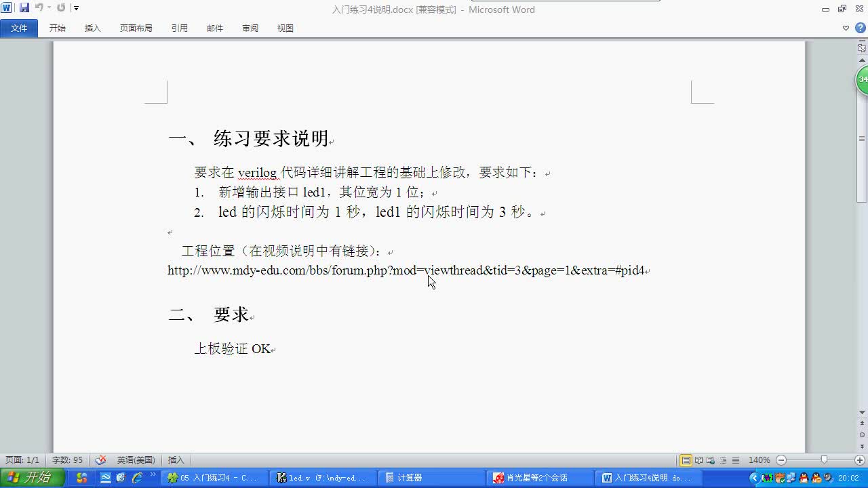Click the 入门练习4说明.do... Word taskbar button

pos(649,478)
